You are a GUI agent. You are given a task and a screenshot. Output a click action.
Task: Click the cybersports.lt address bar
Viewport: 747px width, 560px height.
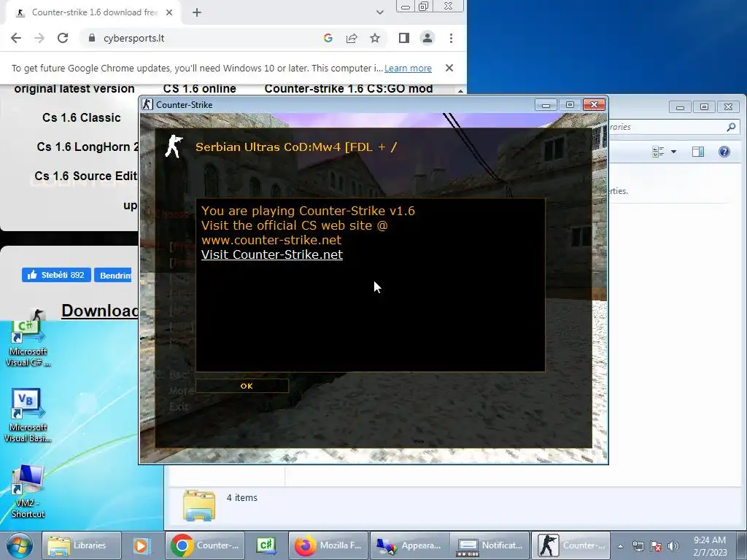205,38
